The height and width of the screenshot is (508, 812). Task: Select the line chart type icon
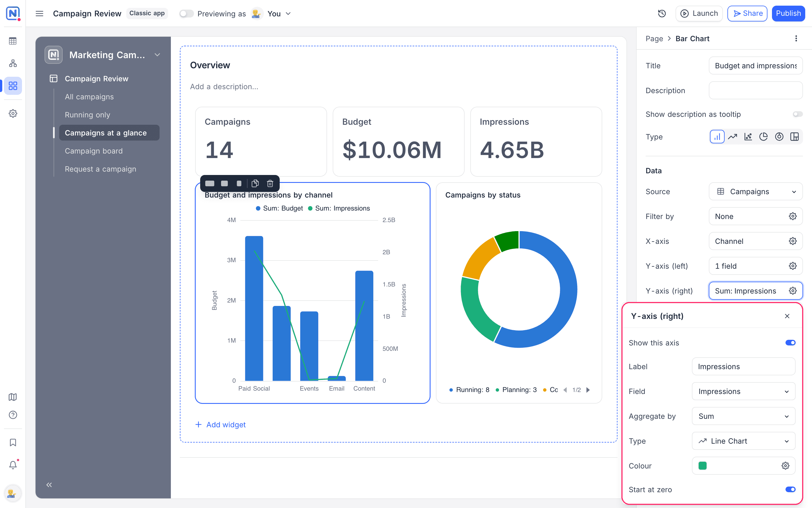coord(732,137)
